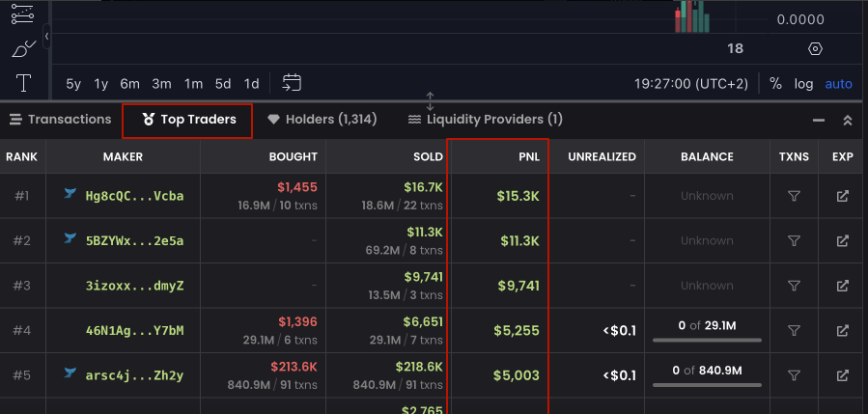868x414 pixels.
Task: Switch to the Liquidity Providers (1) tab
Action: coord(485,120)
